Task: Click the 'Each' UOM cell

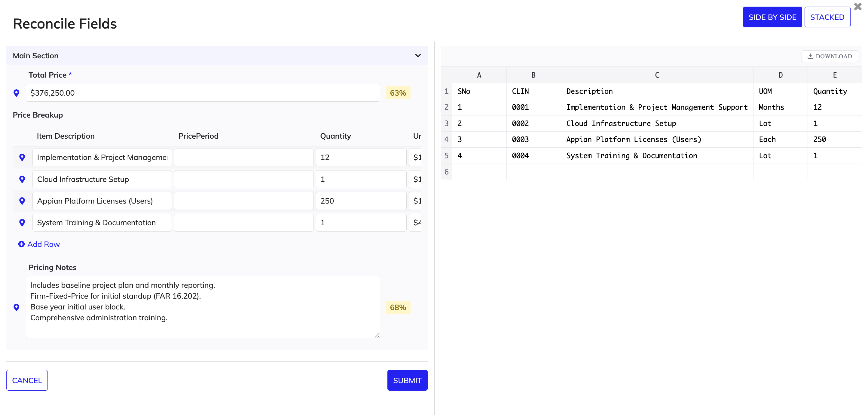Action: [x=780, y=140]
